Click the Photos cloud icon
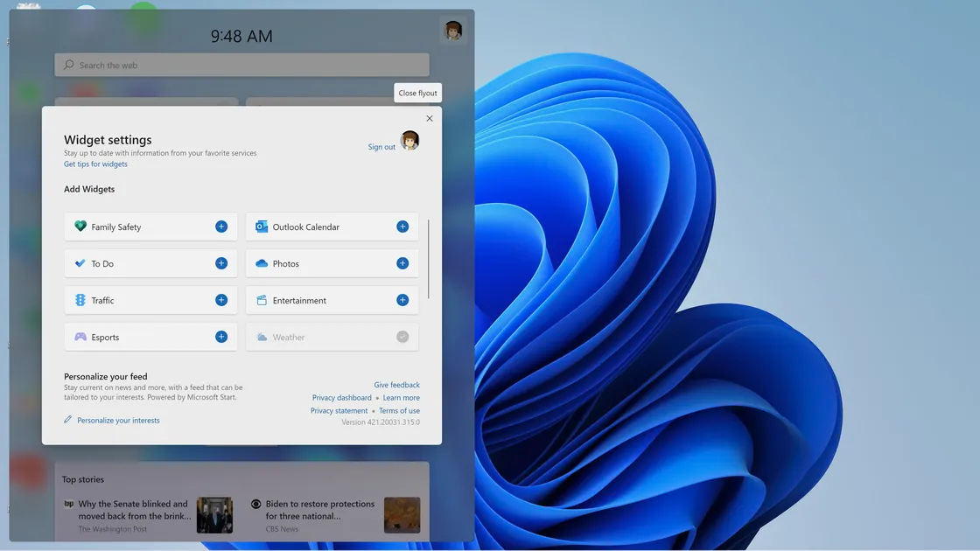980x551 pixels. 262,263
